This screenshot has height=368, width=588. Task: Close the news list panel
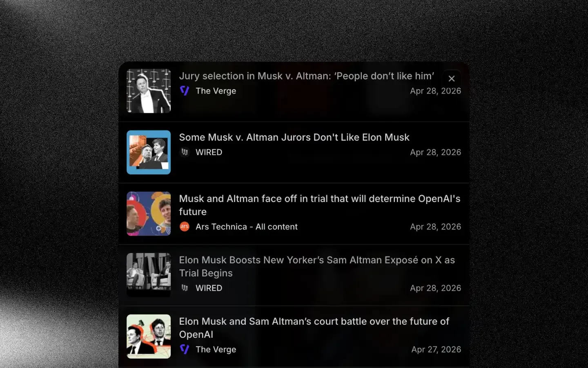point(452,79)
